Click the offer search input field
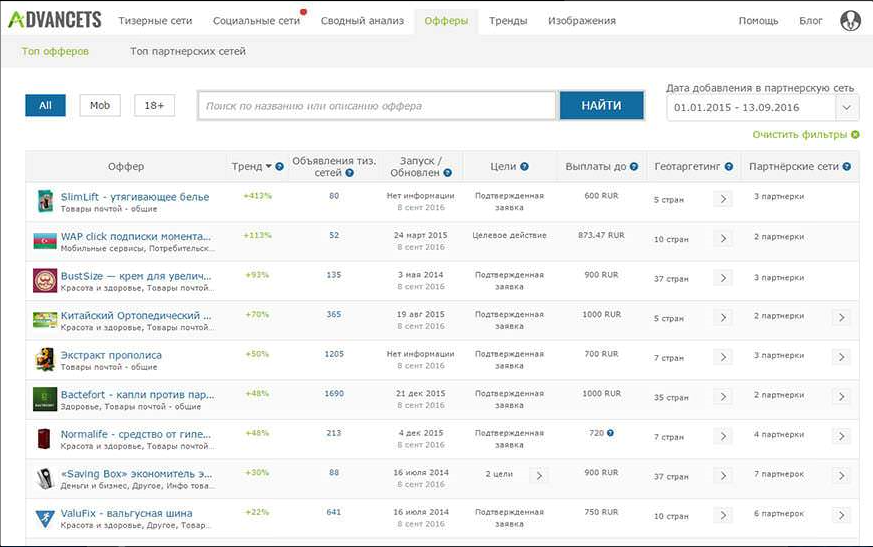Viewport: 873px width, 547px height. 377,106
